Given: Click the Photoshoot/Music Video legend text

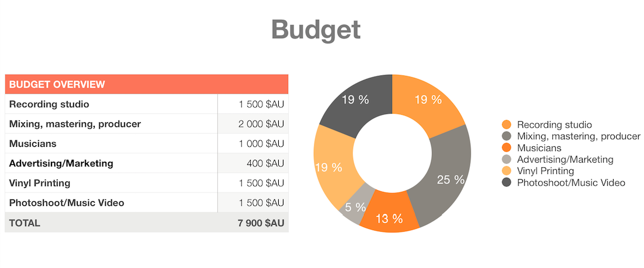Looking at the screenshot, I should tap(571, 183).
